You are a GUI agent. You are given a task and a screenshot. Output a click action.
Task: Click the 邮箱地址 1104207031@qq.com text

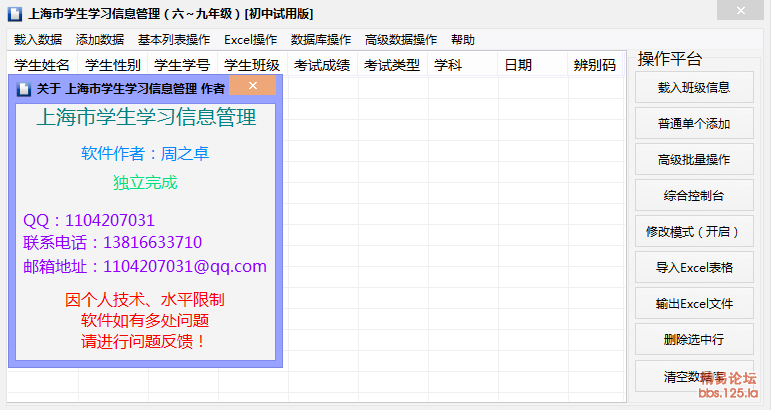(x=145, y=266)
